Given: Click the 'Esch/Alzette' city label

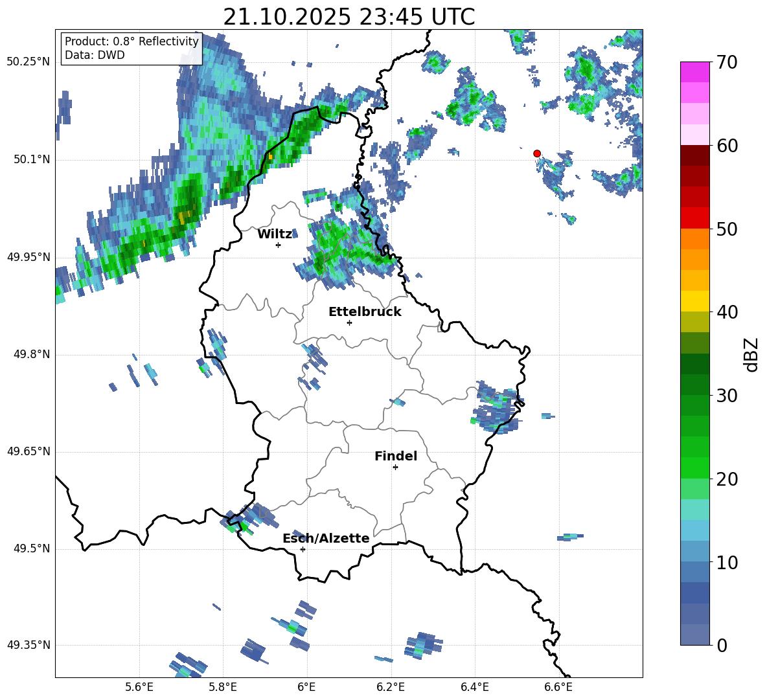Looking at the screenshot, I should (x=326, y=538).
